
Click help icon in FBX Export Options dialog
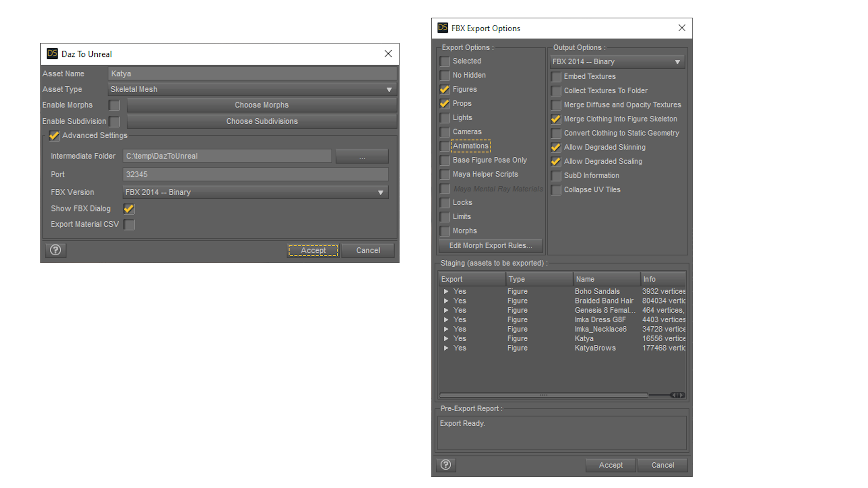point(446,465)
